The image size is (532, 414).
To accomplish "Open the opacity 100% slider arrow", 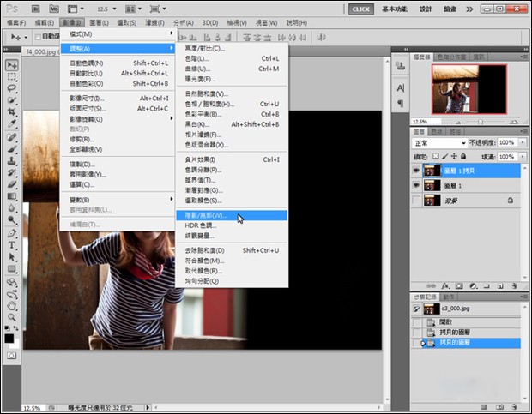I will pos(523,142).
